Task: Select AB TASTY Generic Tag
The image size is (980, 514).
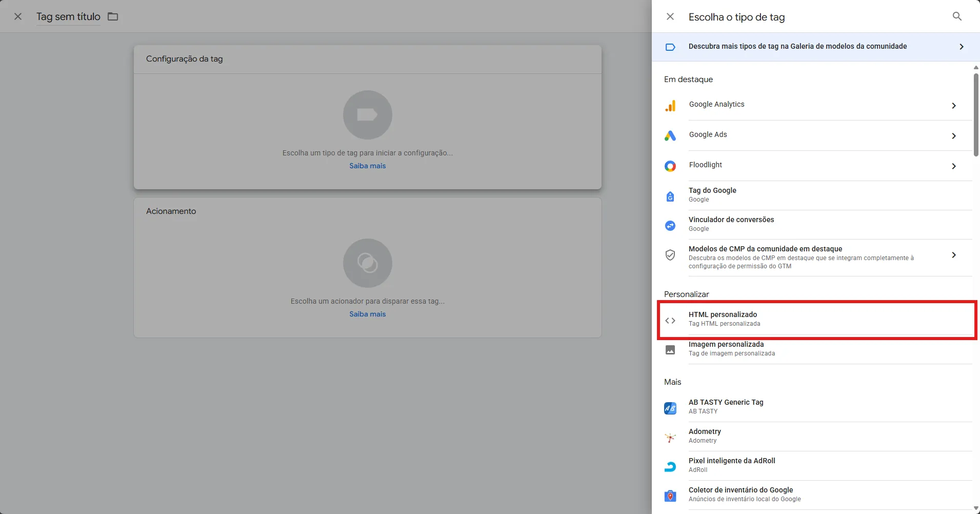Action: pos(818,407)
